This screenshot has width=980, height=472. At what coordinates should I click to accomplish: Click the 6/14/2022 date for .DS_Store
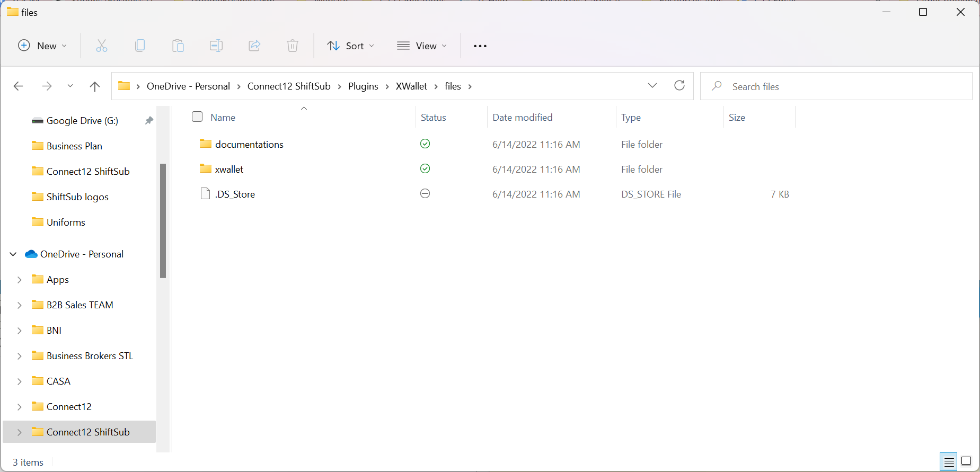click(x=536, y=194)
